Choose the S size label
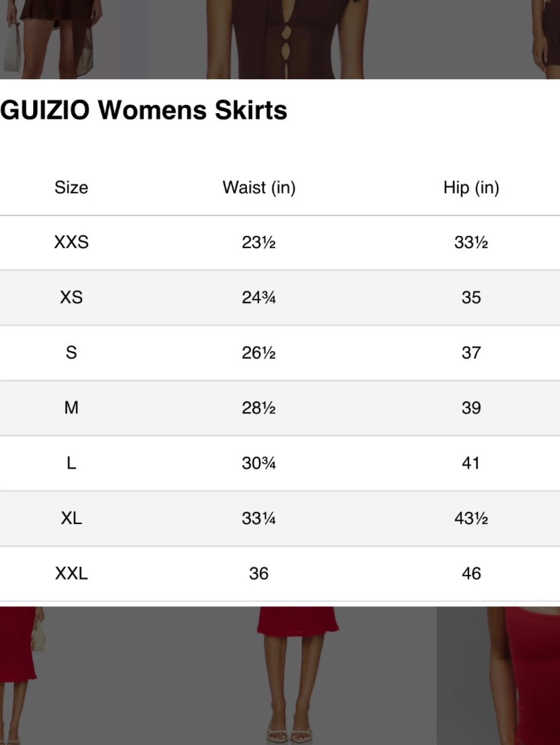This screenshot has height=745, width=560. pos(71,353)
